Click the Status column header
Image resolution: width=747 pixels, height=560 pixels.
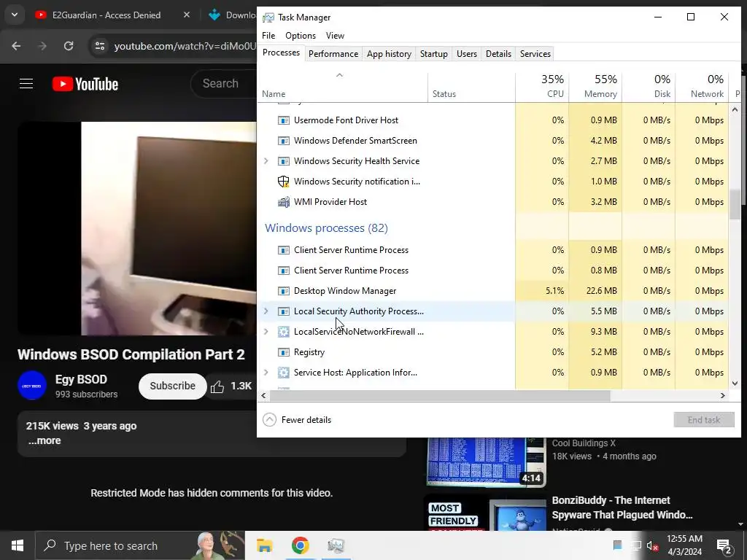(471, 86)
